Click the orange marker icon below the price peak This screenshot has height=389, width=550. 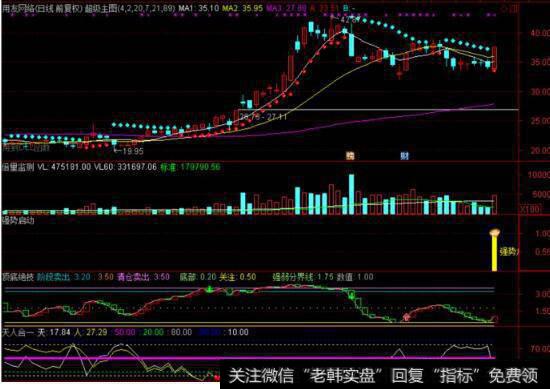(x=349, y=155)
